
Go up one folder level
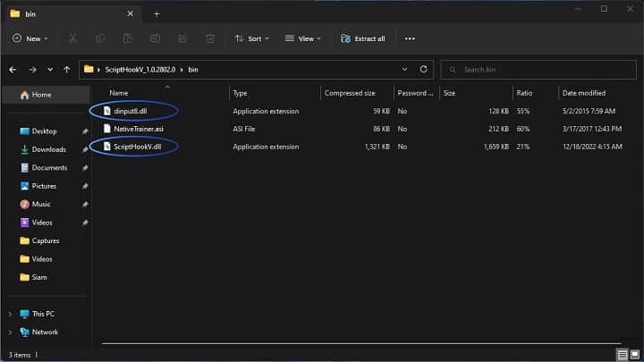[x=66, y=70]
